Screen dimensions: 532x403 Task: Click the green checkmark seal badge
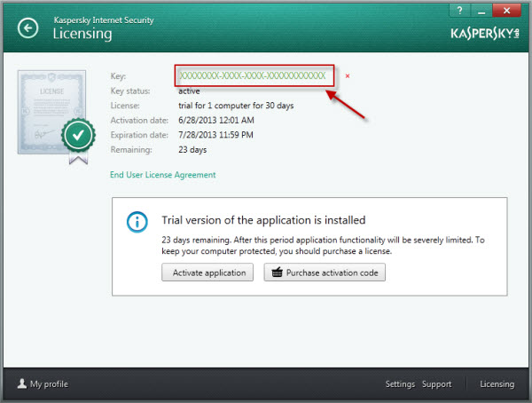coord(78,135)
